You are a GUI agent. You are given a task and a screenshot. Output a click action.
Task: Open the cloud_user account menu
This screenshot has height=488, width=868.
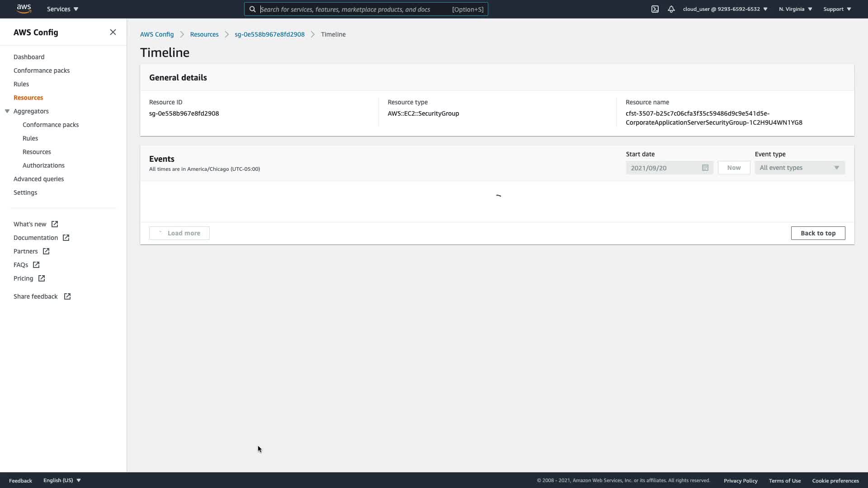point(725,9)
